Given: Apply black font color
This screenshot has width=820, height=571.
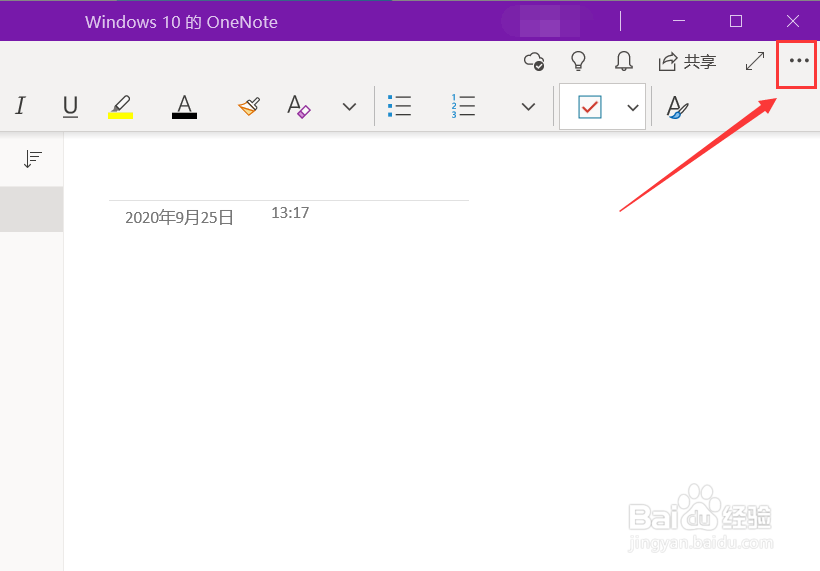Looking at the screenshot, I should pos(184,106).
